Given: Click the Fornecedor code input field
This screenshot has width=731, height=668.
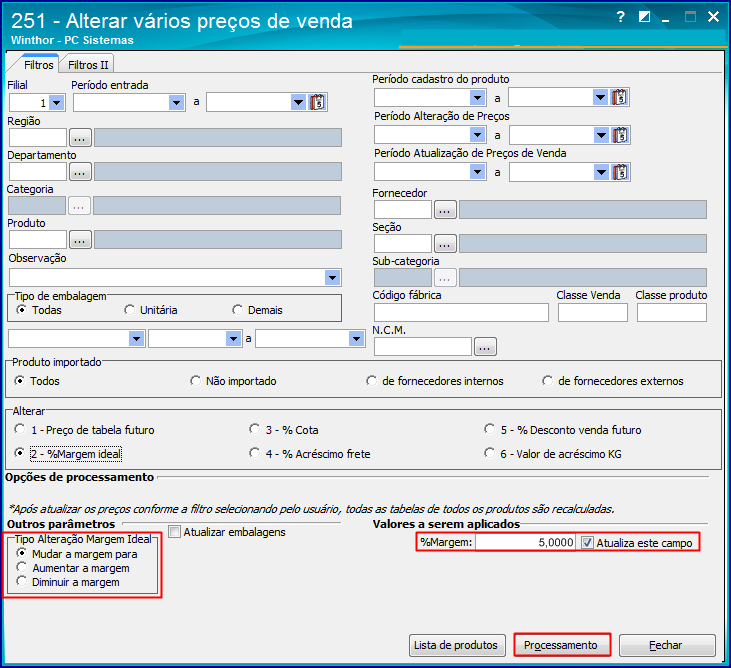Looking at the screenshot, I should click(x=403, y=210).
